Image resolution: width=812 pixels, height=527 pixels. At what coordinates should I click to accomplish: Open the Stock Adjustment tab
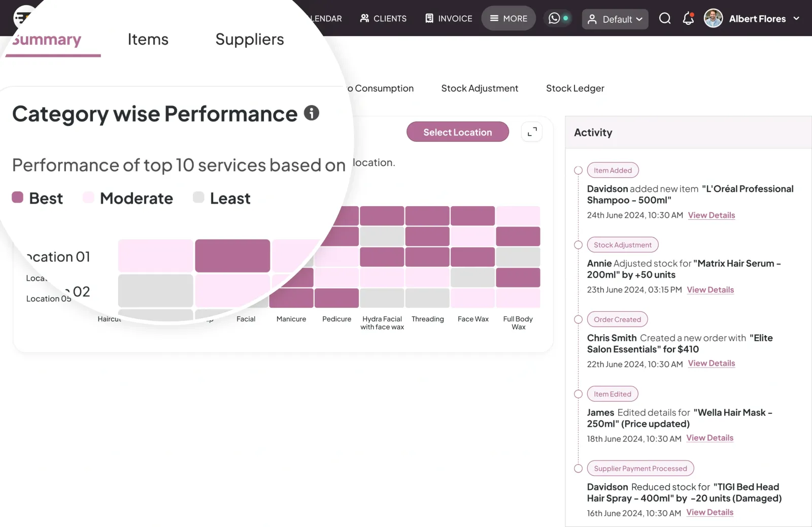[480, 88]
